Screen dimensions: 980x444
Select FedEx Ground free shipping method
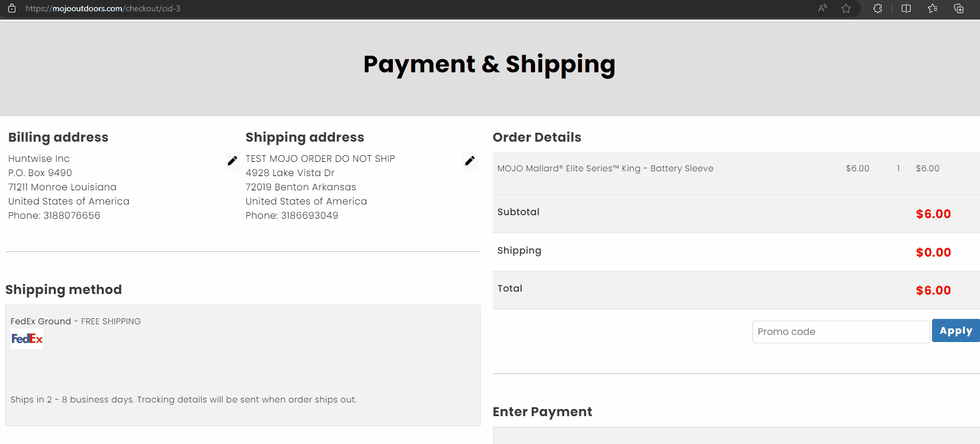[75, 321]
